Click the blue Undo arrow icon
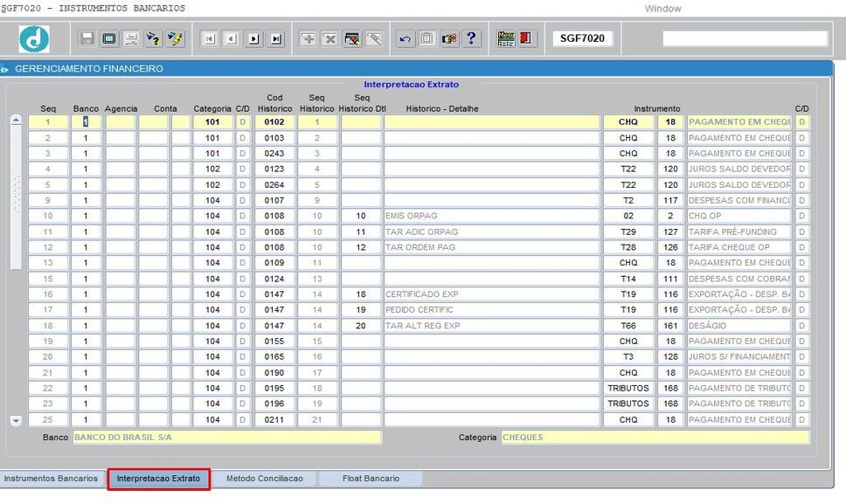This screenshot has height=504, width=846. click(406, 38)
